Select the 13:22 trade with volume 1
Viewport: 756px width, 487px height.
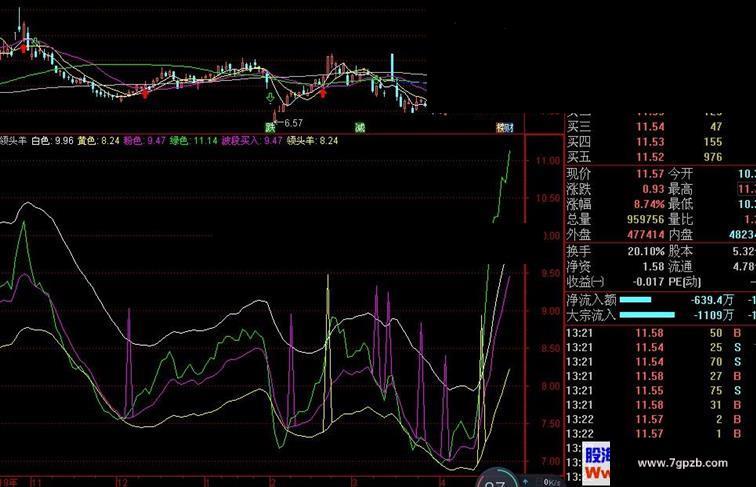pyautogui.click(x=653, y=434)
